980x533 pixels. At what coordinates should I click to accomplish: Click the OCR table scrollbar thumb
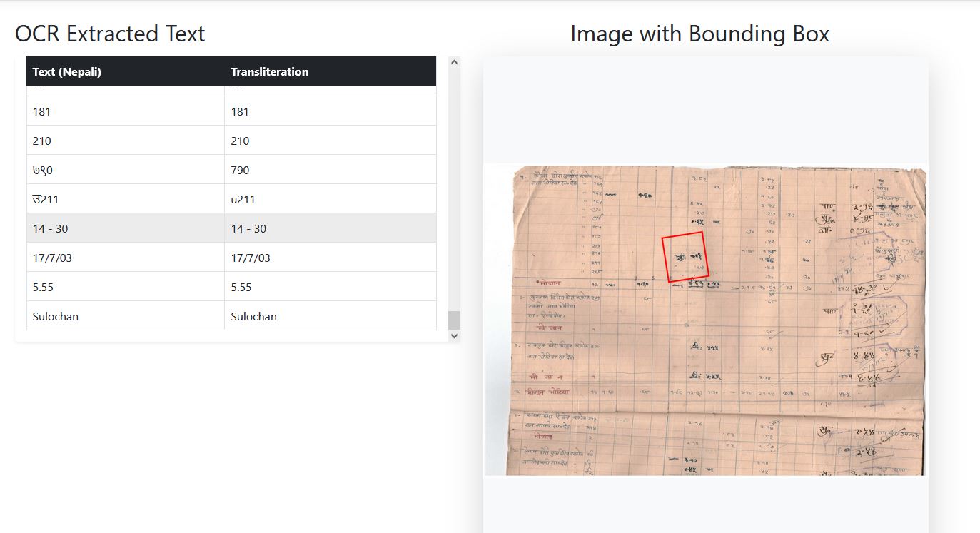454,320
